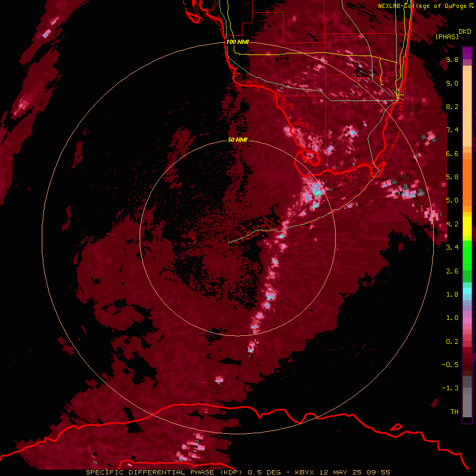Screen dimensions: 476x476
Task: Click the -1.3 scale value
Action: [450, 388]
